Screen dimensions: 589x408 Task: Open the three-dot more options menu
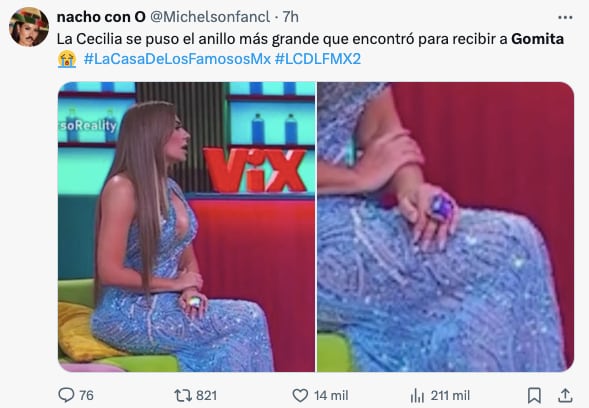[565, 17]
